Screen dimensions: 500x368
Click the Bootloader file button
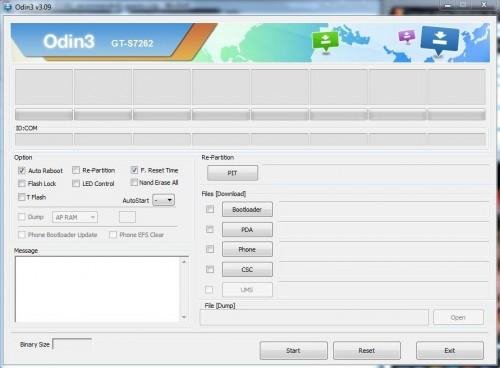pyautogui.click(x=247, y=209)
